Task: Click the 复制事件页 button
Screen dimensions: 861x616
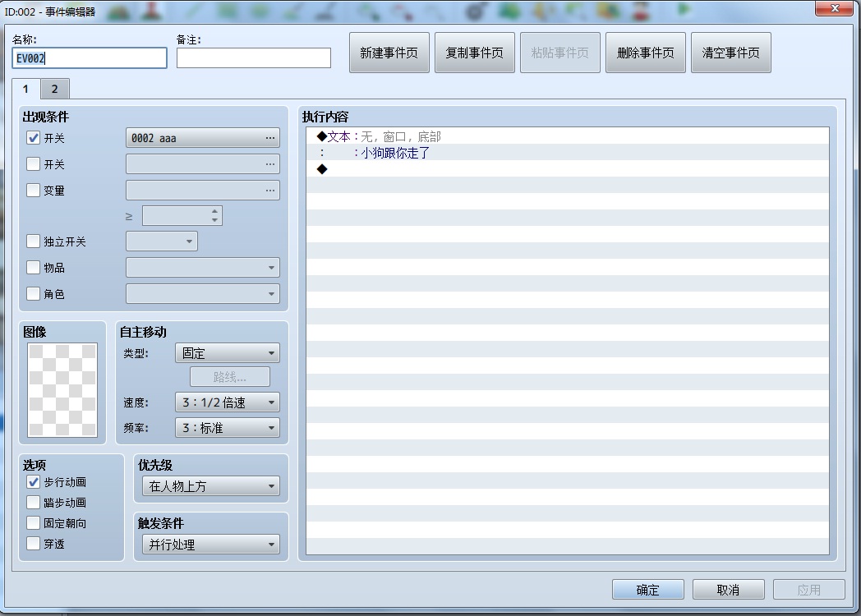Action: click(474, 53)
